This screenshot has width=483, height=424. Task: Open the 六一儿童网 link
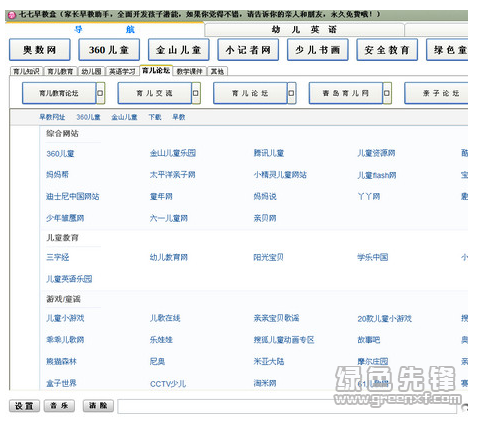click(x=169, y=218)
